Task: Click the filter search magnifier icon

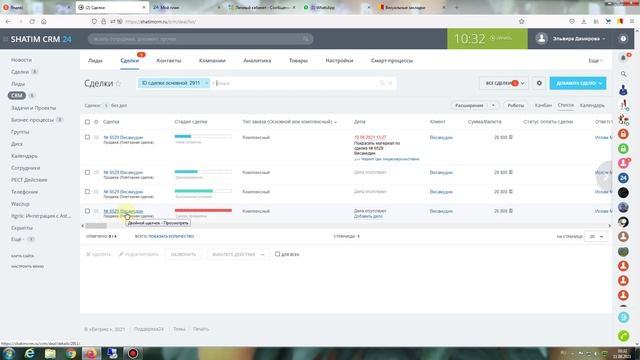Action: click(x=382, y=83)
